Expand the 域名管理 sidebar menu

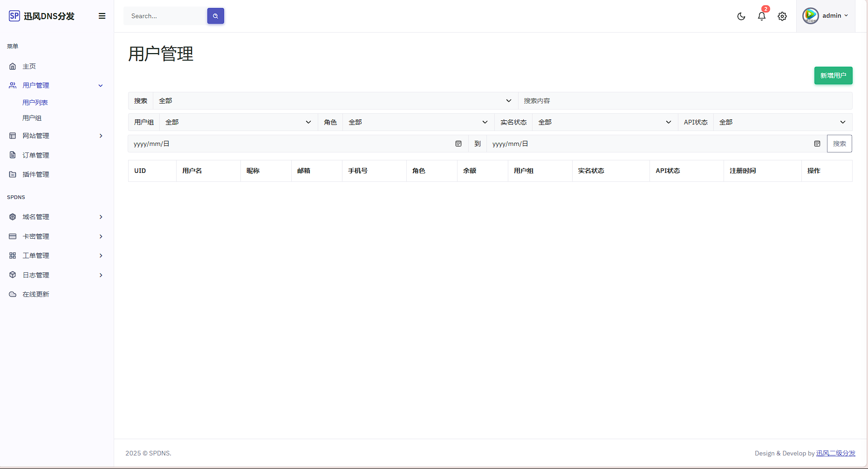click(56, 217)
